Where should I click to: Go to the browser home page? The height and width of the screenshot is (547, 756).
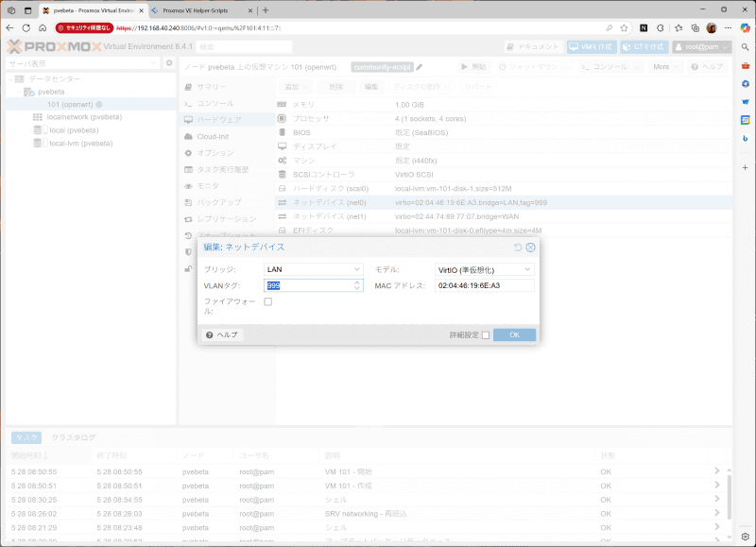43,28
